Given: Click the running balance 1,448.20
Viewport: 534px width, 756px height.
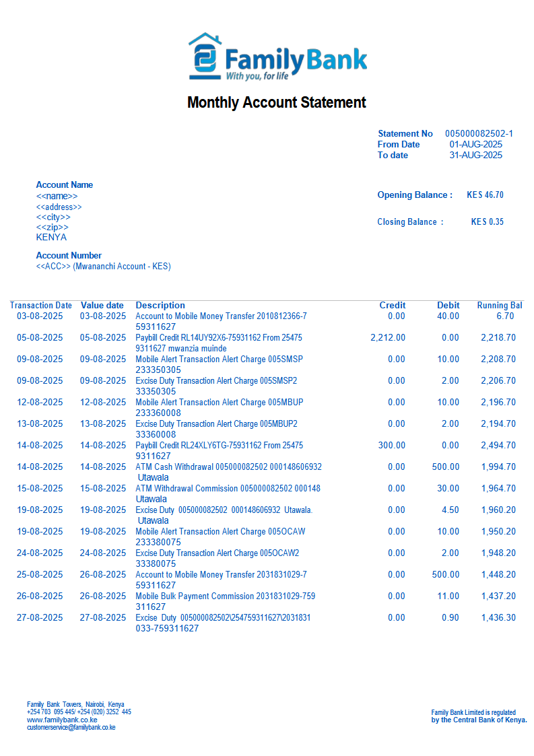Looking at the screenshot, I should click(498, 574).
